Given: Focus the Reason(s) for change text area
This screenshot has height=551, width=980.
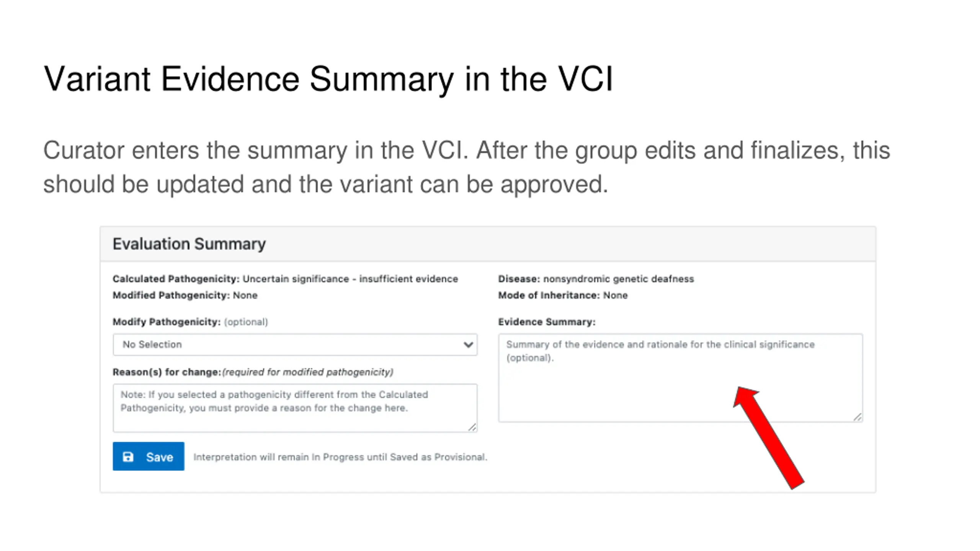Looking at the screenshot, I should click(295, 408).
